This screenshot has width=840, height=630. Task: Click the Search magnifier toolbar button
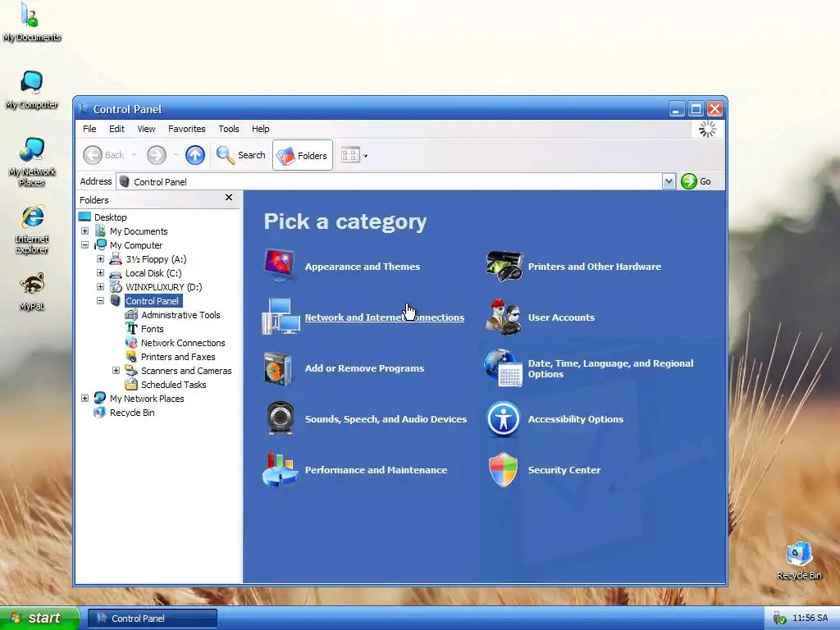pyautogui.click(x=240, y=155)
